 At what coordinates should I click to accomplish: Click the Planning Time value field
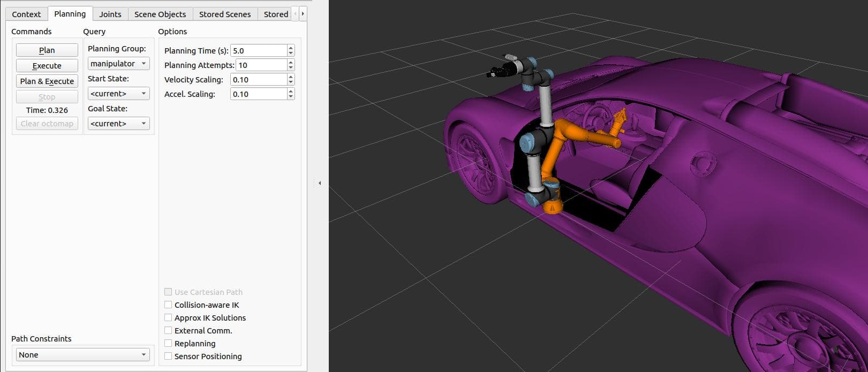(259, 51)
